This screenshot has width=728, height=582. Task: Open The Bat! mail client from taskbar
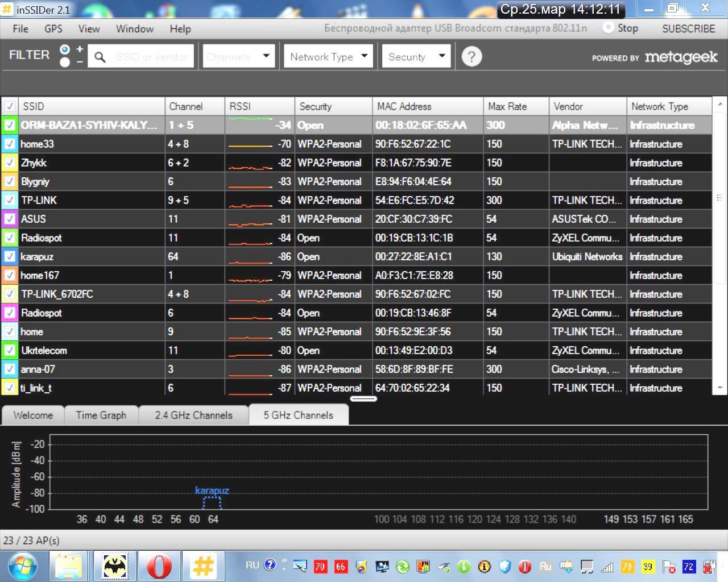[x=114, y=566]
